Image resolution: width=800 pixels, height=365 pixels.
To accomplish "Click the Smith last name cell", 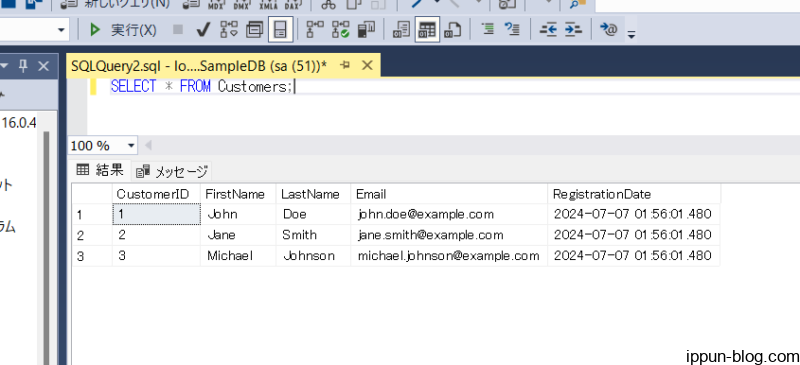I will click(313, 235).
